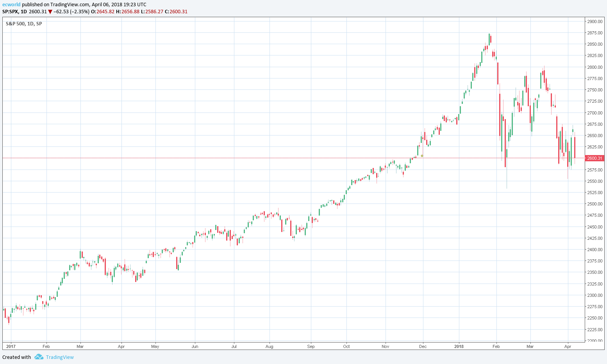The width and height of the screenshot is (607, 364).
Task: Select the low value 2586.27
Action: (x=154, y=12)
